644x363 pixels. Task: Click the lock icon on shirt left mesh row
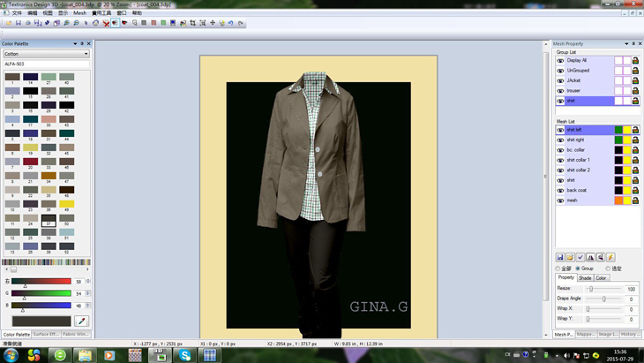(x=635, y=130)
